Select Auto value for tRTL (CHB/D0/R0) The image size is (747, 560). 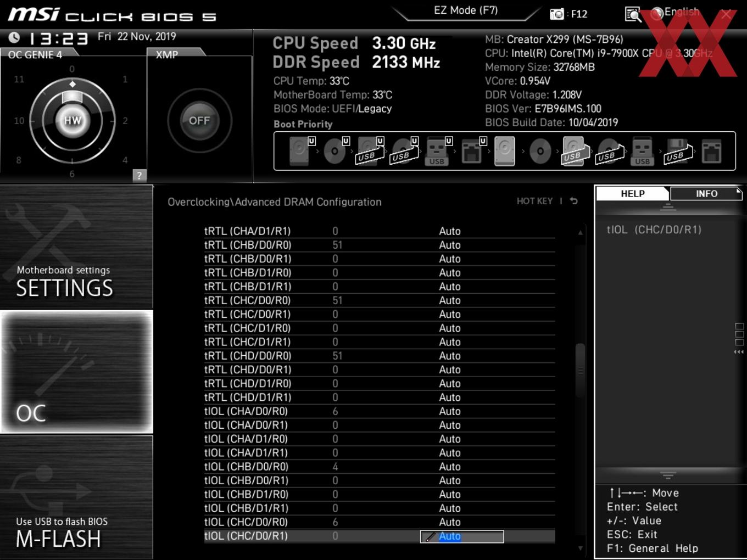(449, 245)
